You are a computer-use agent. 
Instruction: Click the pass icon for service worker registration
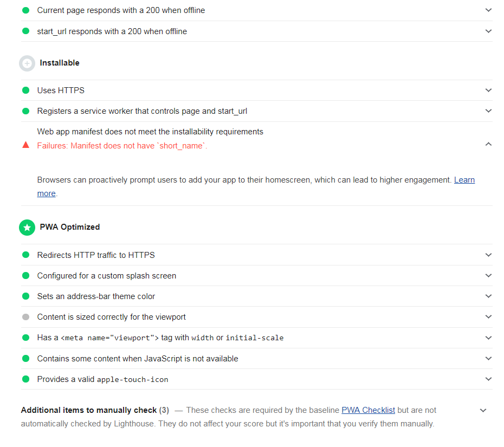click(25, 111)
